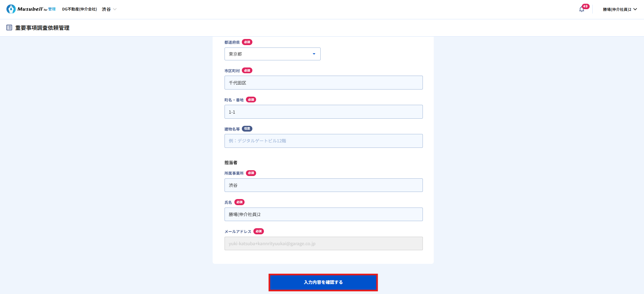644x294 pixels.
Task: Open the notification bell icon
Action: click(582, 9)
